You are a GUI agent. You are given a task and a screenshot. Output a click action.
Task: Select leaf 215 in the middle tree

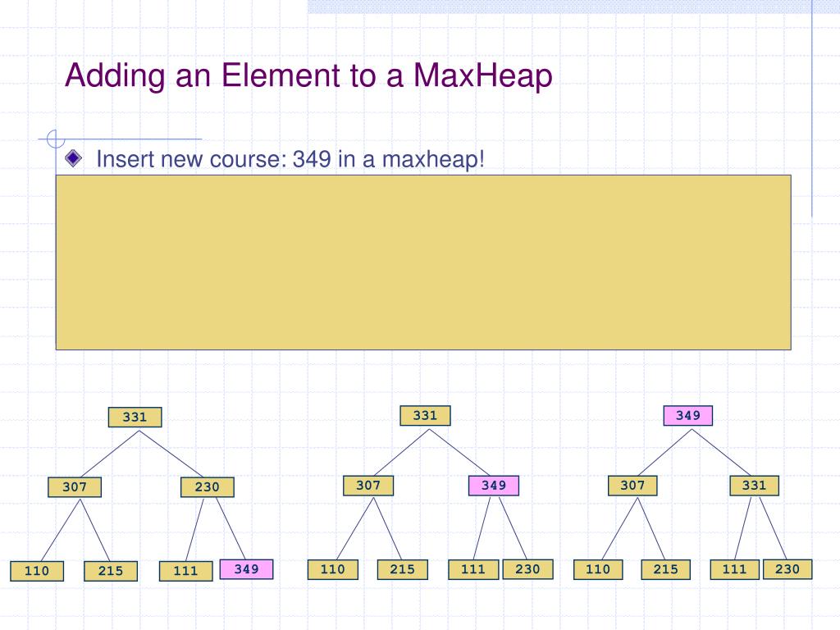click(x=402, y=569)
